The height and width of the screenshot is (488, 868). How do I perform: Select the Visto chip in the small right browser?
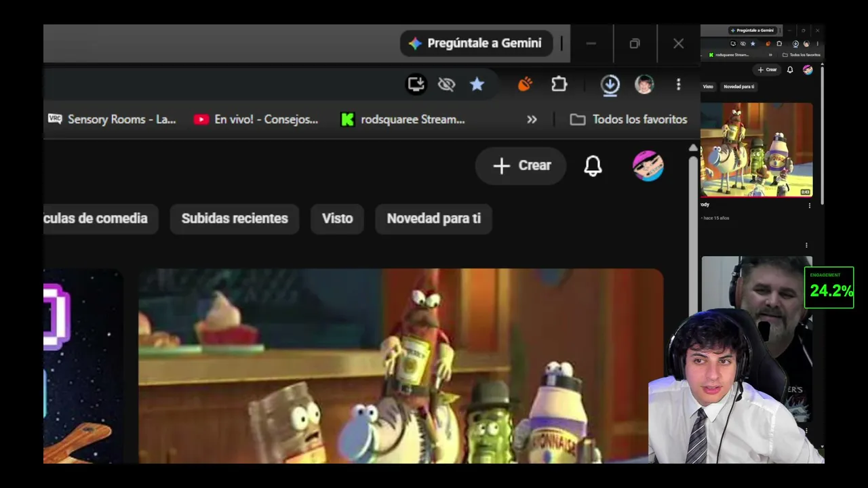click(708, 87)
